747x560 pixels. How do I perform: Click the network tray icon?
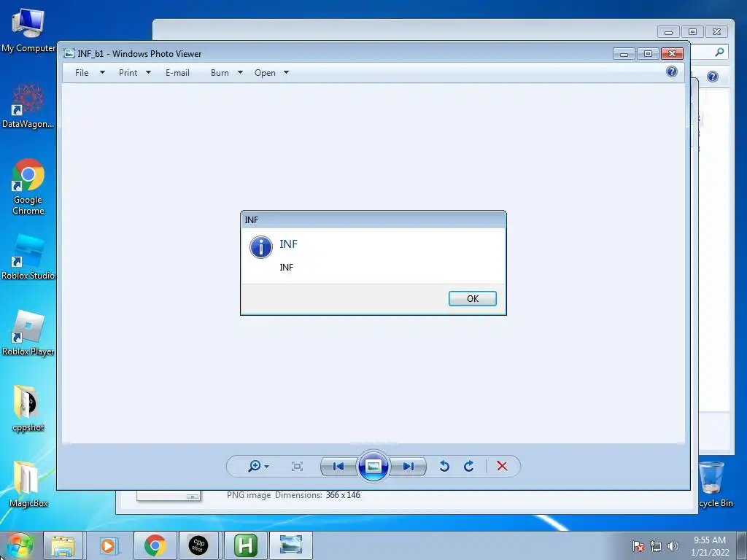pyautogui.click(x=656, y=546)
